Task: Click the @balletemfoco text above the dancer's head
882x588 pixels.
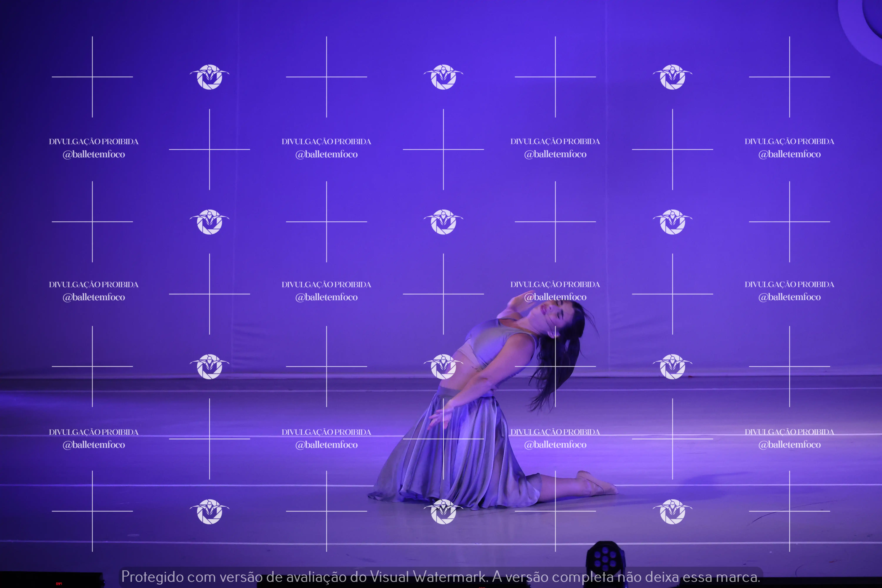Action: point(555,297)
